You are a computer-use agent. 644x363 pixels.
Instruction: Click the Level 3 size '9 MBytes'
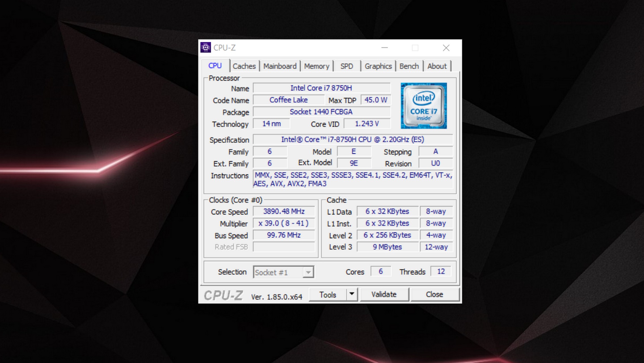coord(387,247)
